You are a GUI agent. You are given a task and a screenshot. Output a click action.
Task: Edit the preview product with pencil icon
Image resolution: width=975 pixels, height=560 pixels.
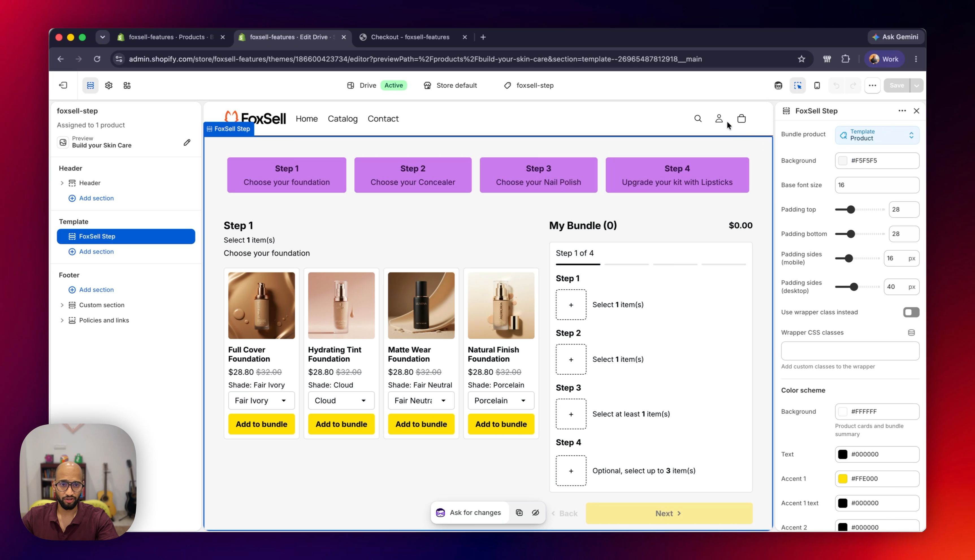tap(187, 142)
